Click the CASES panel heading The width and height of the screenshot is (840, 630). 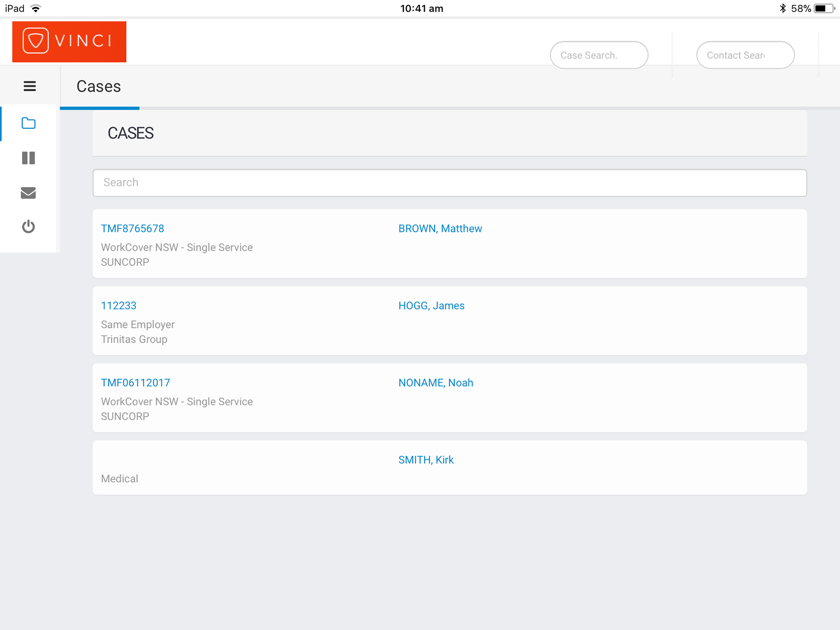coord(131,134)
